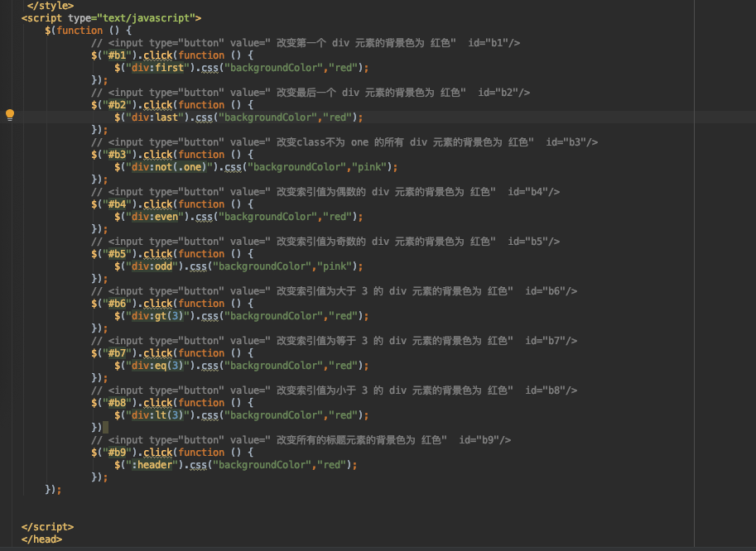Click the closing </style> tag
Screen dimensions: 756x551
[51, 6]
